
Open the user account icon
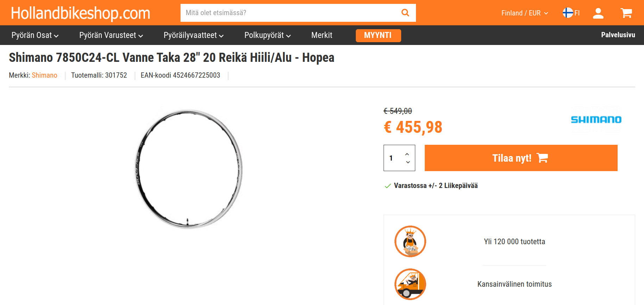pyautogui.click(x=598, y=13)
